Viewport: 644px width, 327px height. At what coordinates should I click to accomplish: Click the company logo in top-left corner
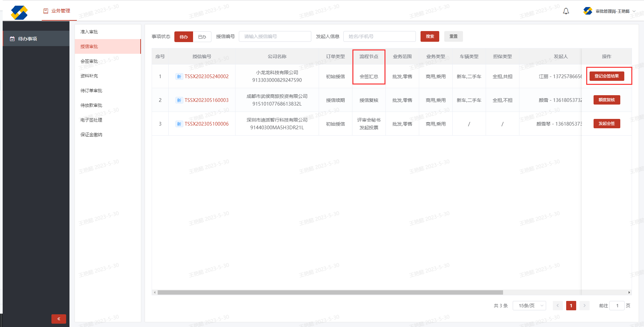(19, 12)
